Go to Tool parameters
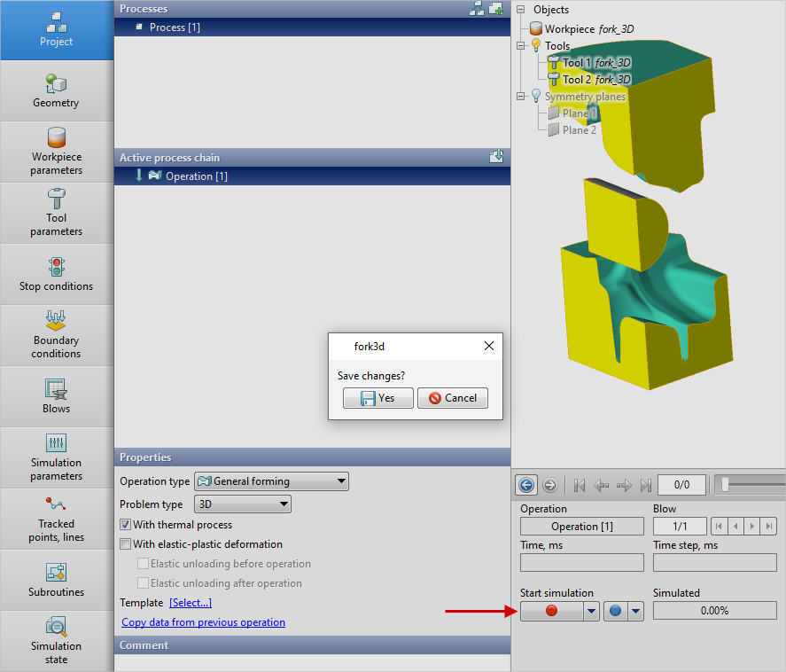 point(56,213)
